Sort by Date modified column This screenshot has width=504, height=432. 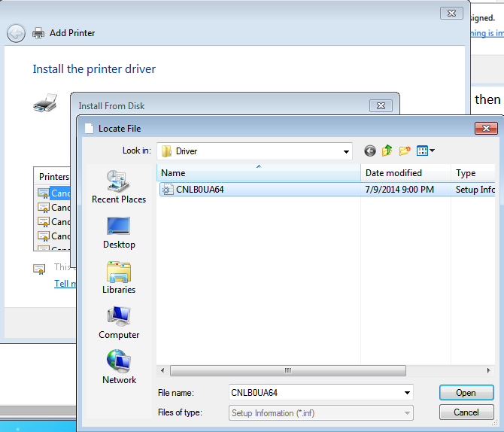(x=405, y=173)
